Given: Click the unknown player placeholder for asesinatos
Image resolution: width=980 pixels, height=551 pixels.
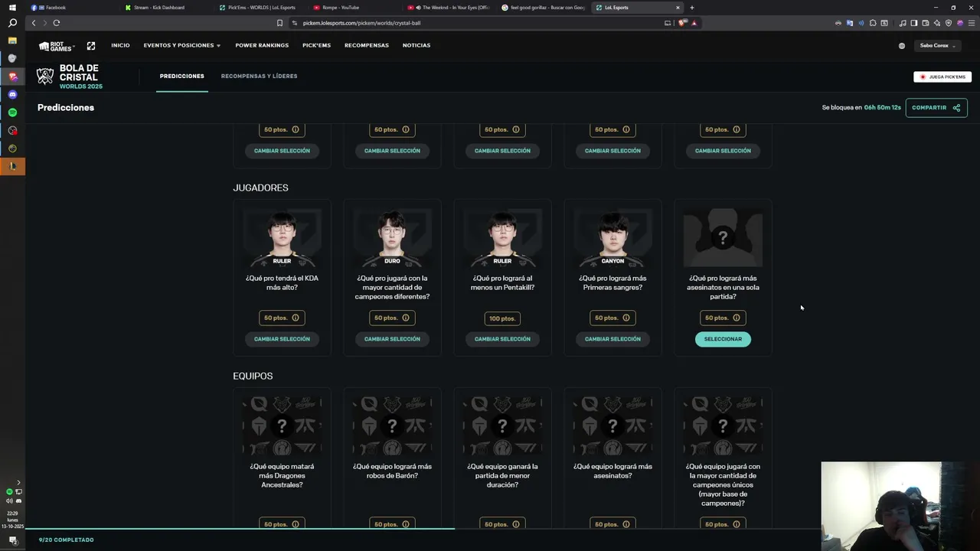Looking at the screenshot, I should coord(723,238).
